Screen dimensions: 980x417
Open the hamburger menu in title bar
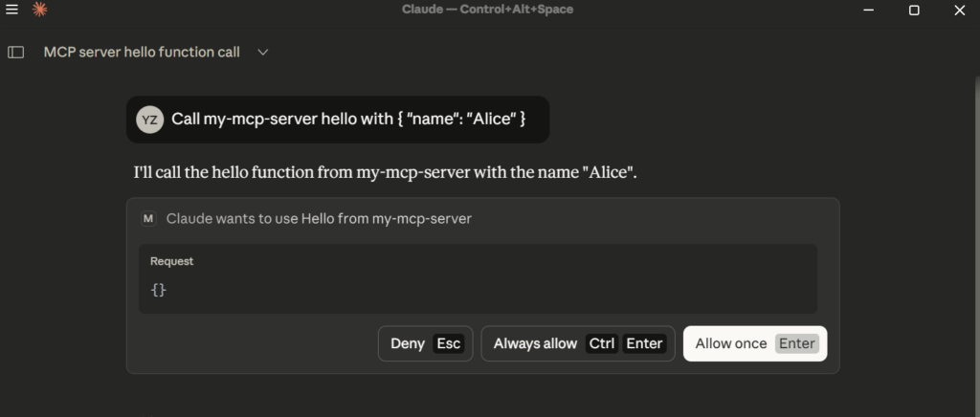[12, 10]
